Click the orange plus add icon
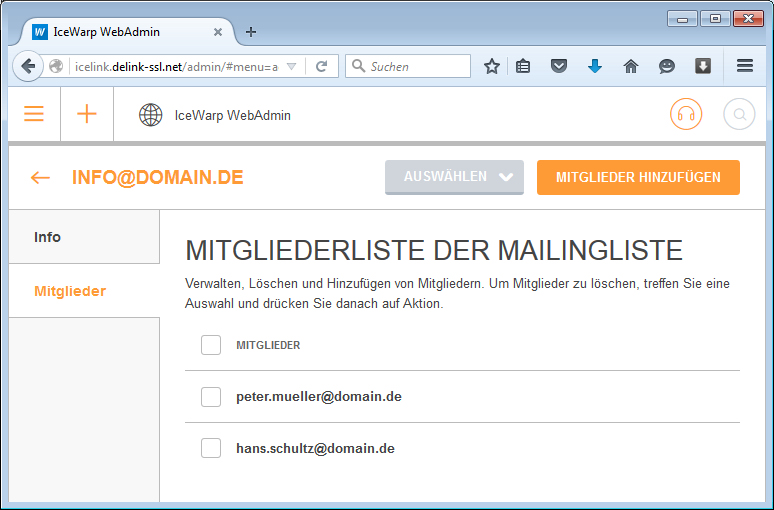Image resolution: width=774 pixels, height=510 pixels. tap(87, 114)
